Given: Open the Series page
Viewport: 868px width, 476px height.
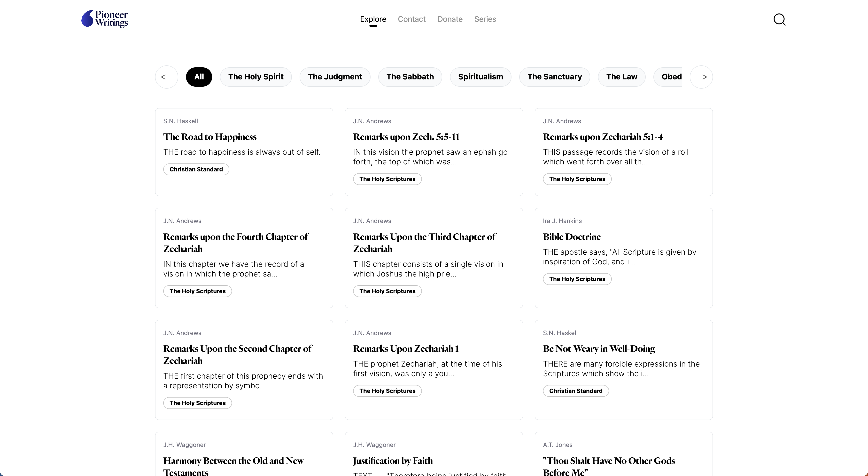Looking at the screenshot, I should click(x=485, y=19).
